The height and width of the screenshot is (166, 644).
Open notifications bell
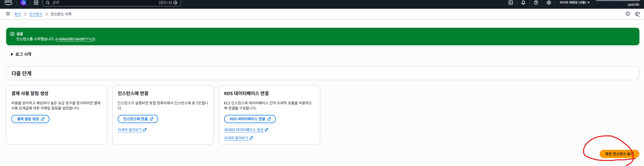523,3
